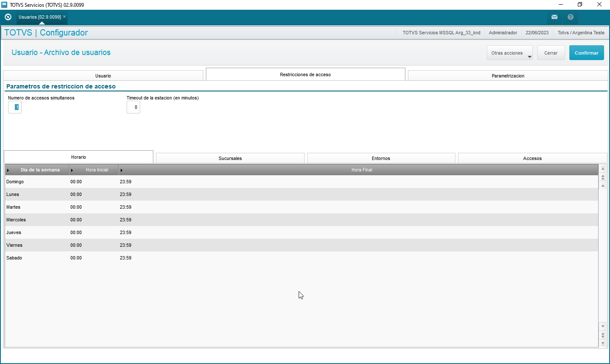The height and width of the screenshot is (364, 610).
Task: Select the Jueves row
Action: coord(301,232)
